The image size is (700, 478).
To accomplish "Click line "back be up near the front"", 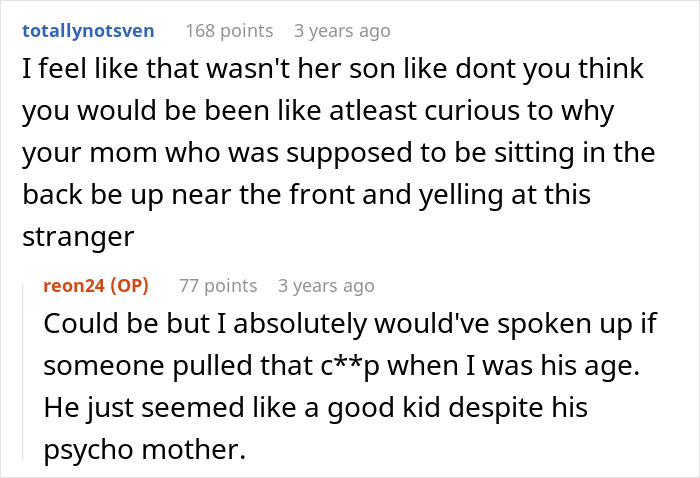I will pyautogui.click(x=307, y=195).
